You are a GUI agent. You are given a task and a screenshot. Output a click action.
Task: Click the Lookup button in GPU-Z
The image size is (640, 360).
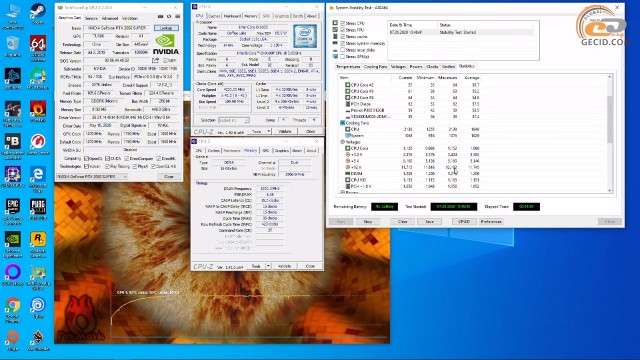(166, 28)
